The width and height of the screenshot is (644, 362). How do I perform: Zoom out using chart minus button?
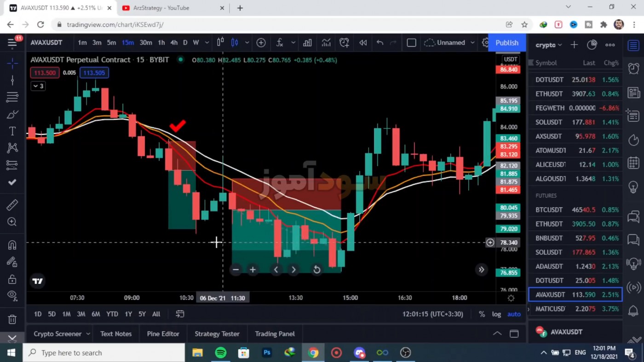click(236, 270)
